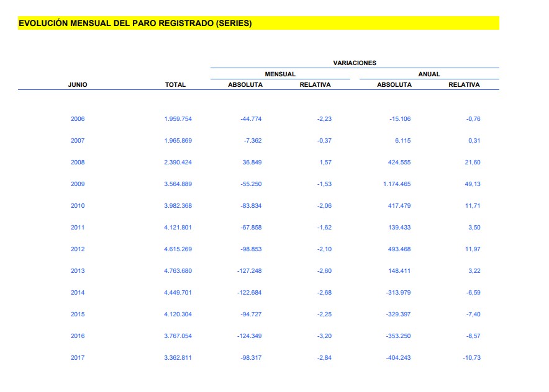The height and width of the screenshot is (392, 549).
Task: Select the ANUAL group header
Action: pos(429,74)
